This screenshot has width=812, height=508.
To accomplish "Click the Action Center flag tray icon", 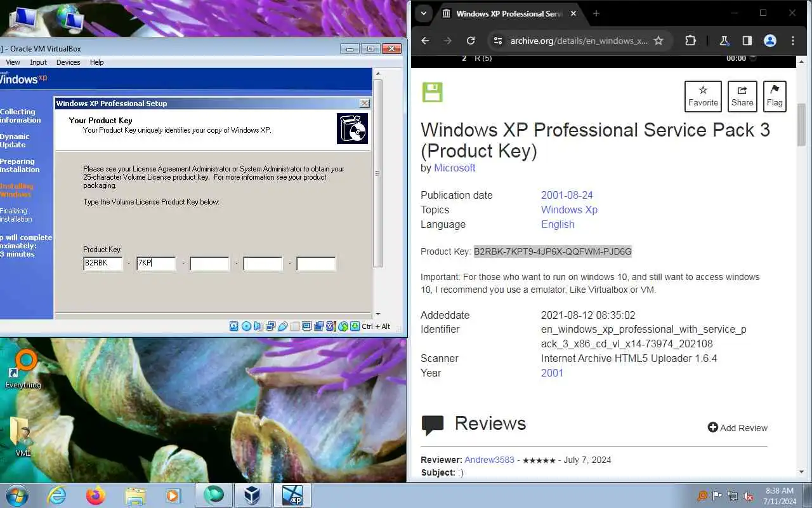I will click(x=717, y=496).
